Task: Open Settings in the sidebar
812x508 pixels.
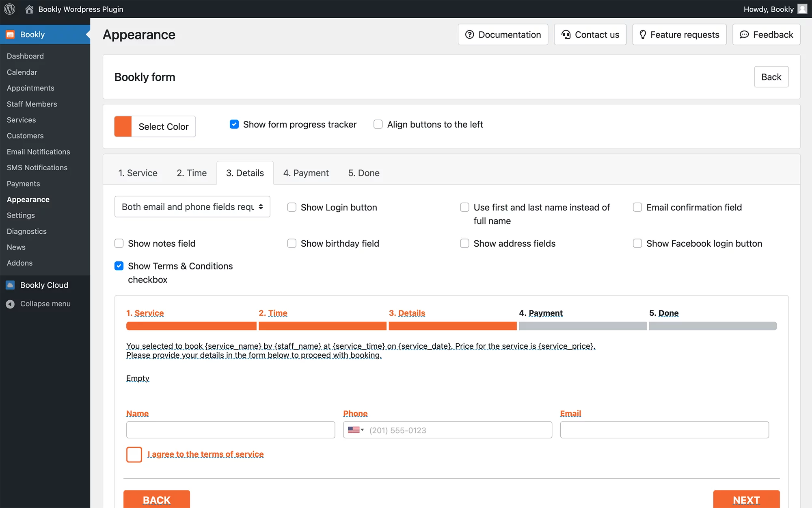Action: pos(21,215)
